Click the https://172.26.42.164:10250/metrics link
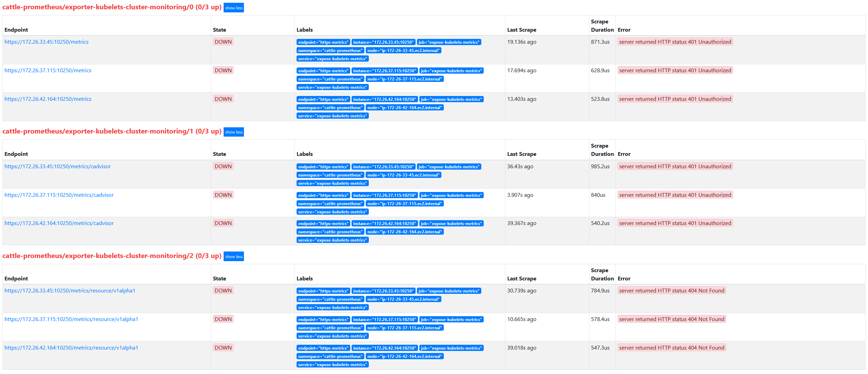 (x=48, y=99)
